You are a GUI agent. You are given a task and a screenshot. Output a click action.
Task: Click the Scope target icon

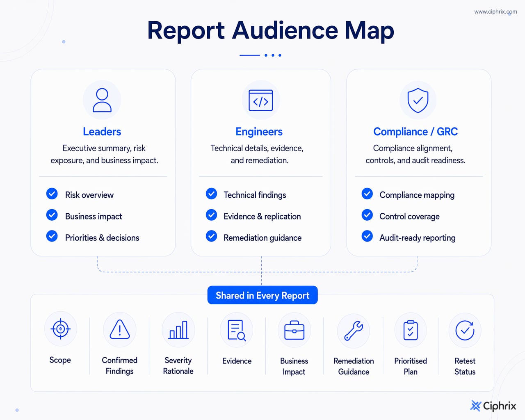pyautogui.click(x=61, y=329)
